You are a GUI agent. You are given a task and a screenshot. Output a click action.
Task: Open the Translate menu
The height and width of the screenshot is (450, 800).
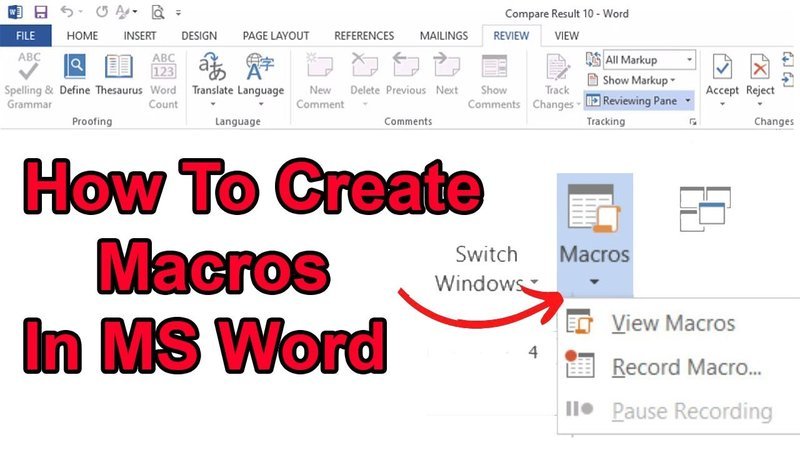tap(212, 80)
